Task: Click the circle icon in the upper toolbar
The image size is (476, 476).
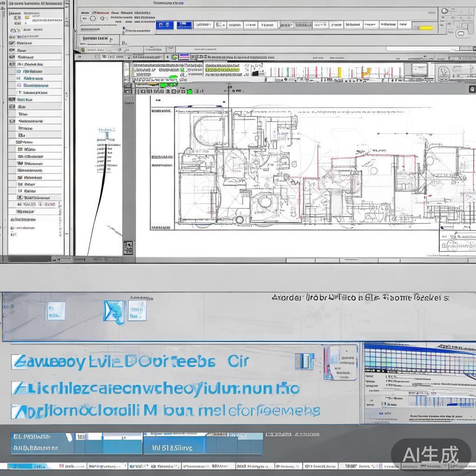Action: point(93,19)
